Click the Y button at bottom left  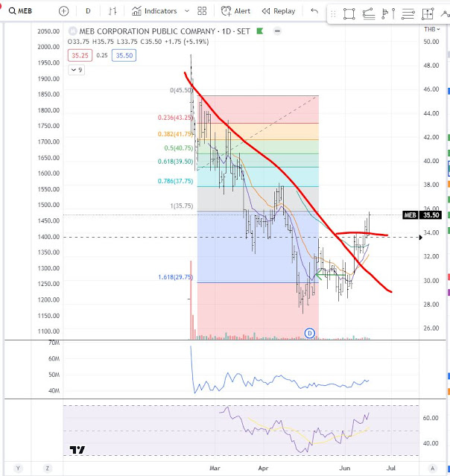[18, 468]
